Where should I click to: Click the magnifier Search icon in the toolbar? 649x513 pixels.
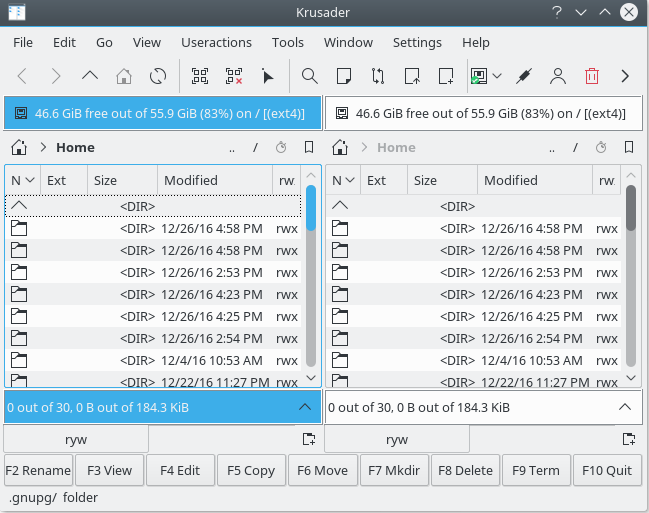(x=310, y=76)
